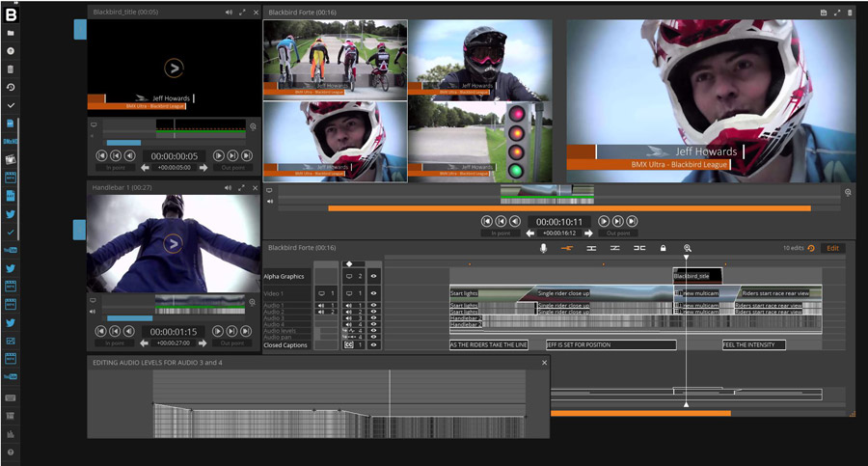Click the large play overlay on Handlebar 1 preview
Image resolution: width=868 pixels, height=466 pixels.
tap(174, 244)
